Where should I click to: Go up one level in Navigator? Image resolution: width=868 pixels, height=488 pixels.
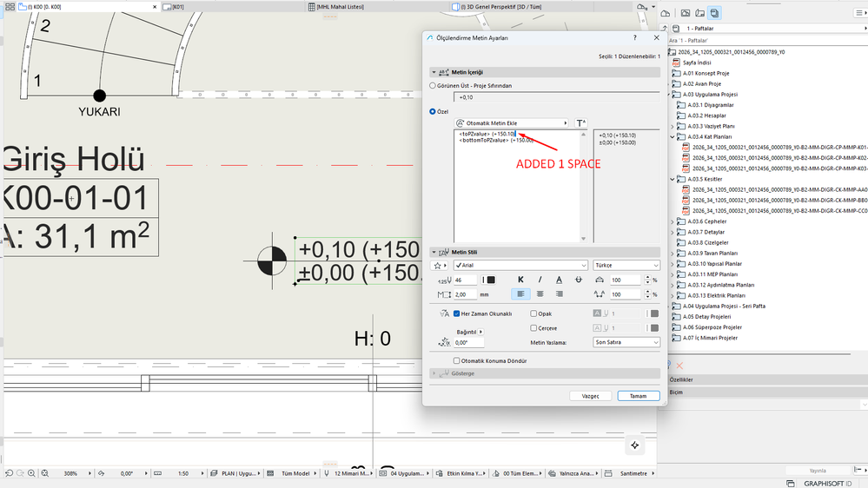pyautogui.click(x=665, y=28)
